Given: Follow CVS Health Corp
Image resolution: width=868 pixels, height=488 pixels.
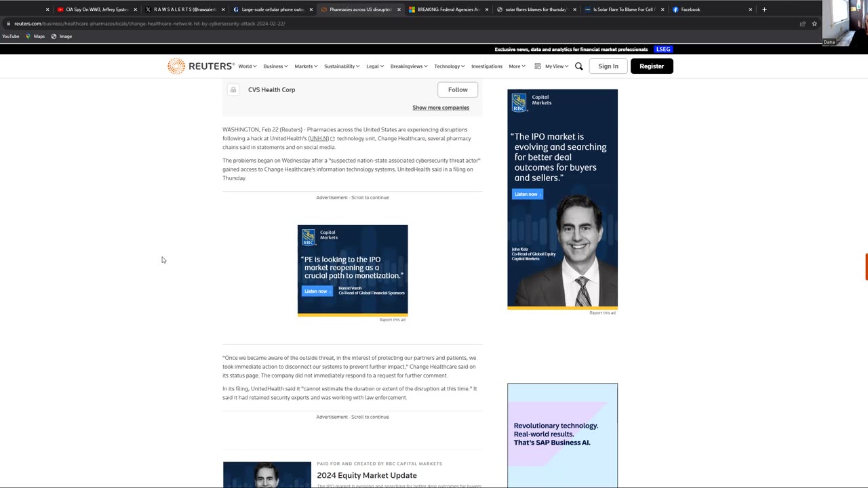Looking at the screenshot, I should tap(458, 89).
